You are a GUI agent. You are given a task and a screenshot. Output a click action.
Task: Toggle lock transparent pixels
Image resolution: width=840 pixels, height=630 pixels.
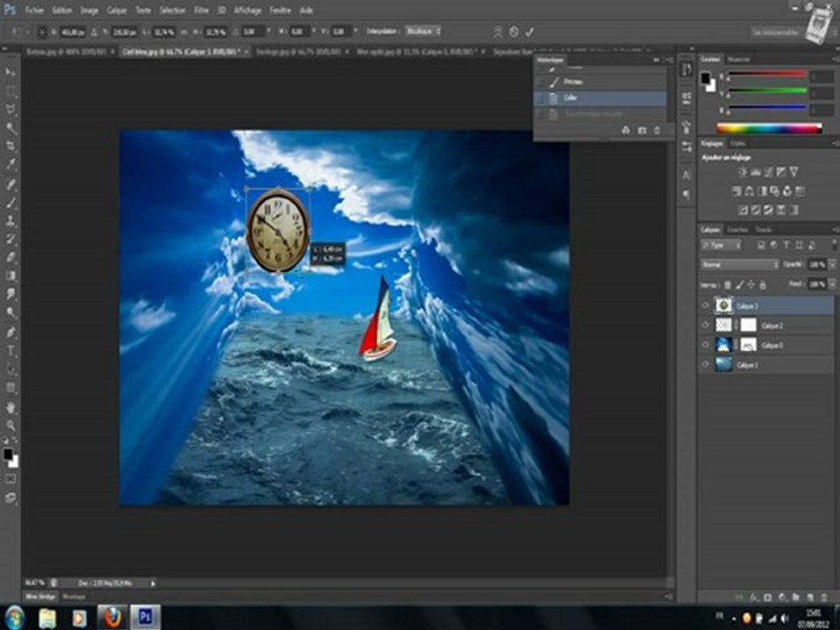(x=727, y=285)
